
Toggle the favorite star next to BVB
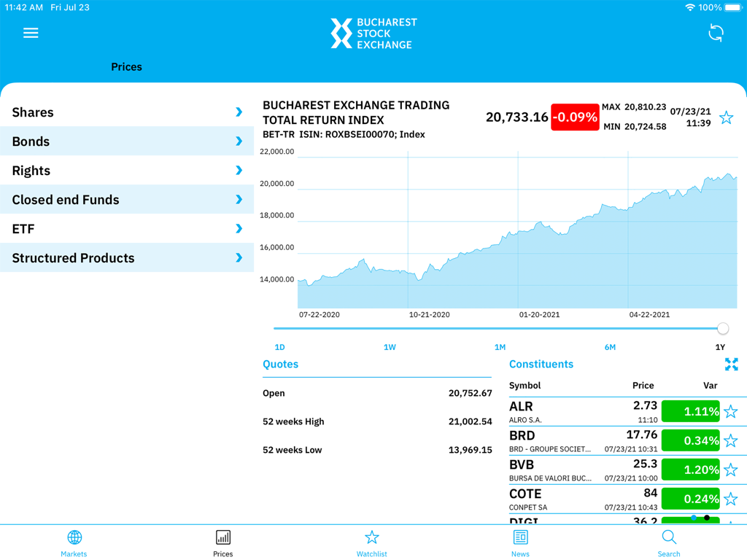(x=731, y=470)
